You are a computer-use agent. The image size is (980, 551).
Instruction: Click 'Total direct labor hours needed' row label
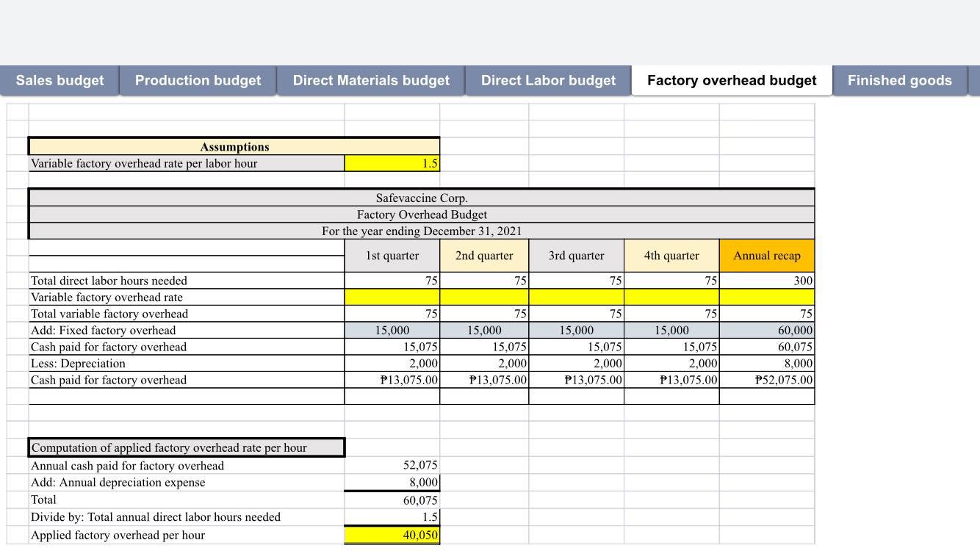[187, 281]
